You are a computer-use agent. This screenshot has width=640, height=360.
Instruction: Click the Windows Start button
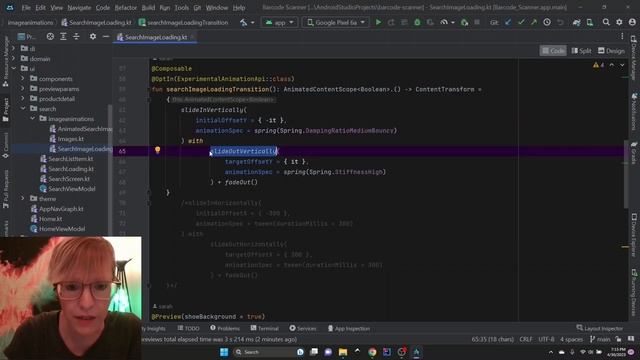point(224,352)
